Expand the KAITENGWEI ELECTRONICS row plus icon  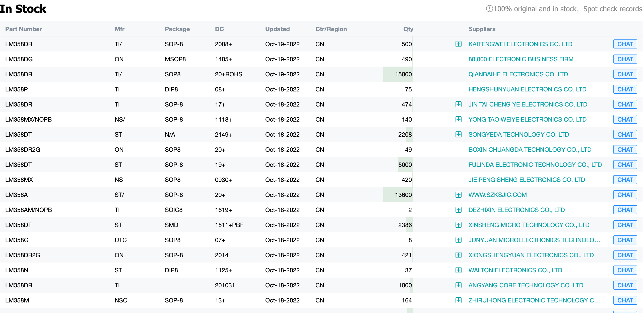458,44
